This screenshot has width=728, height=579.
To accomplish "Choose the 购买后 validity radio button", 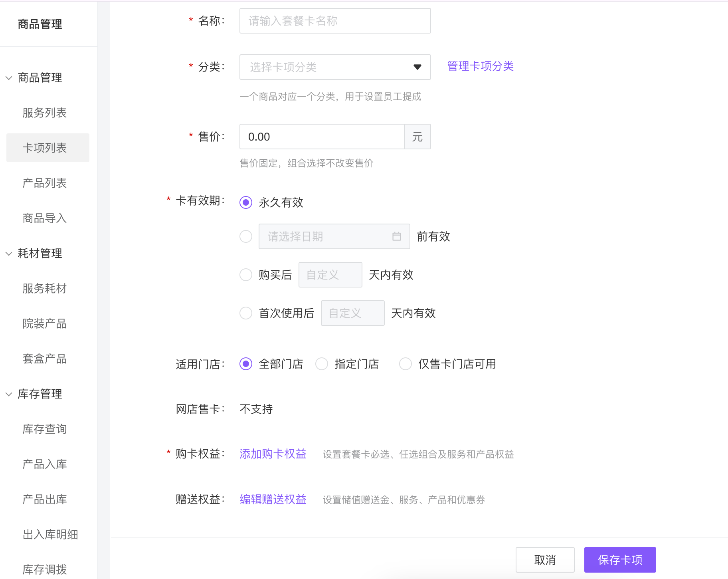I will coord(246,275).
